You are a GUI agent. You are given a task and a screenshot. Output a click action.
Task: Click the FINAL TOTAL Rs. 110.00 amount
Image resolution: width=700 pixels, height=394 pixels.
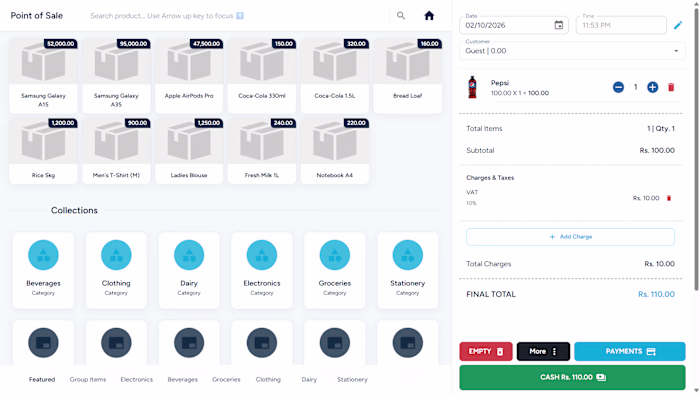tap(656, 294)
